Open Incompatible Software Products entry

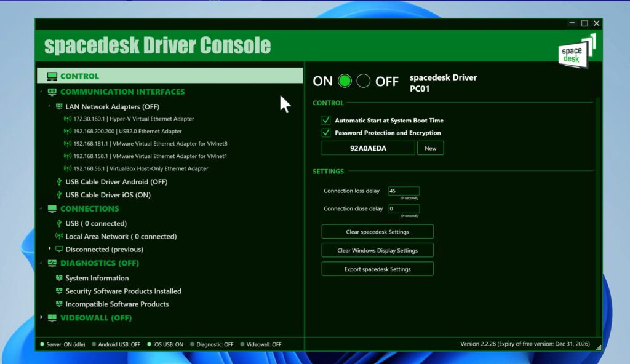coord(117,304)
